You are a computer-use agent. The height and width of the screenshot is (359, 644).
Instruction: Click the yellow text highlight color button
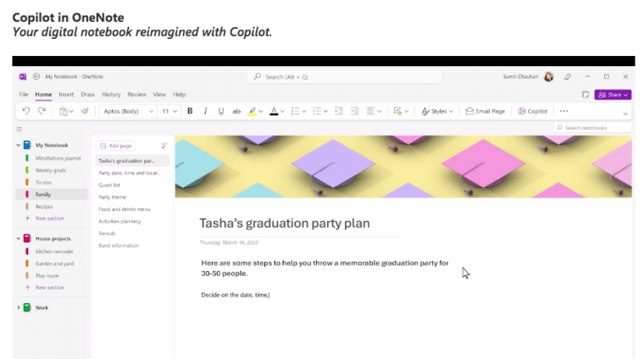(253, 111)
